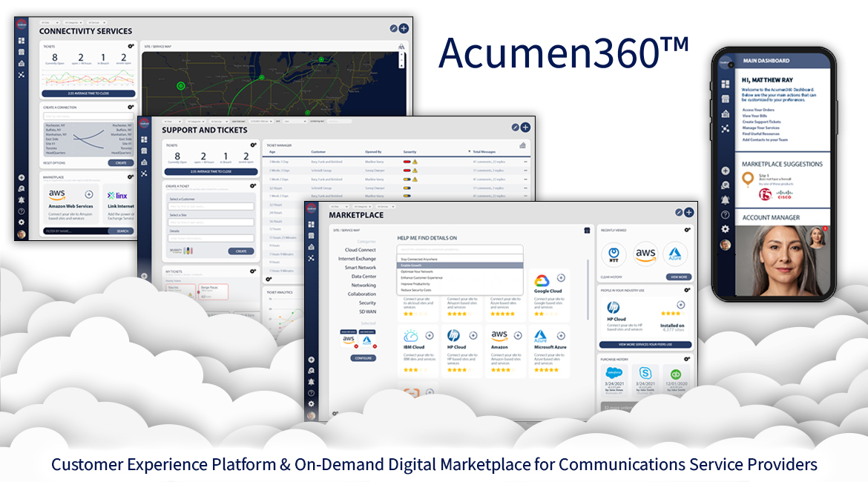The image size is (868, 482).
Task: Add IBM Cloud with its plus icon
Action: coord(429,335)
